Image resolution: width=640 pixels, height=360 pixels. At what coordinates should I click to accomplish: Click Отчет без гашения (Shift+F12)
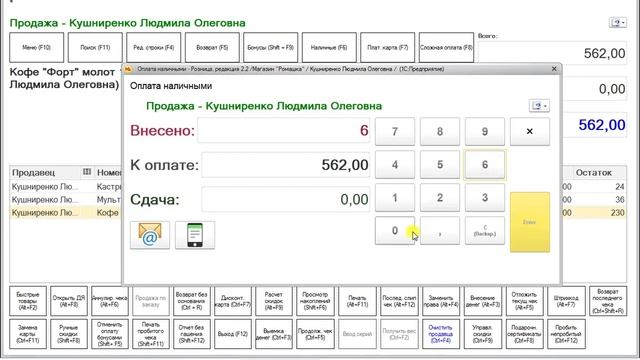[x=191, y=334]
